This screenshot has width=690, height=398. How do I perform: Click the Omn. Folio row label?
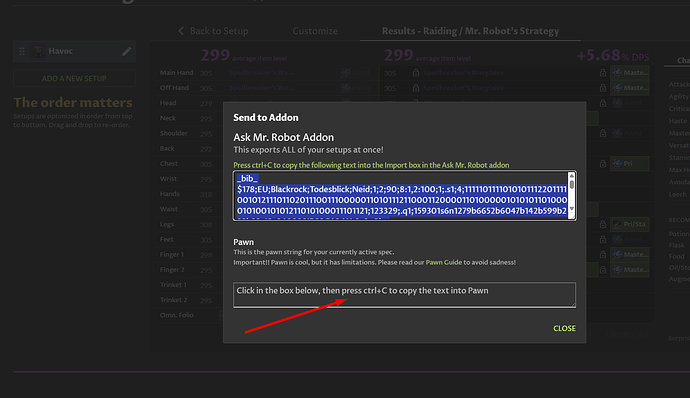pos(176,315)
